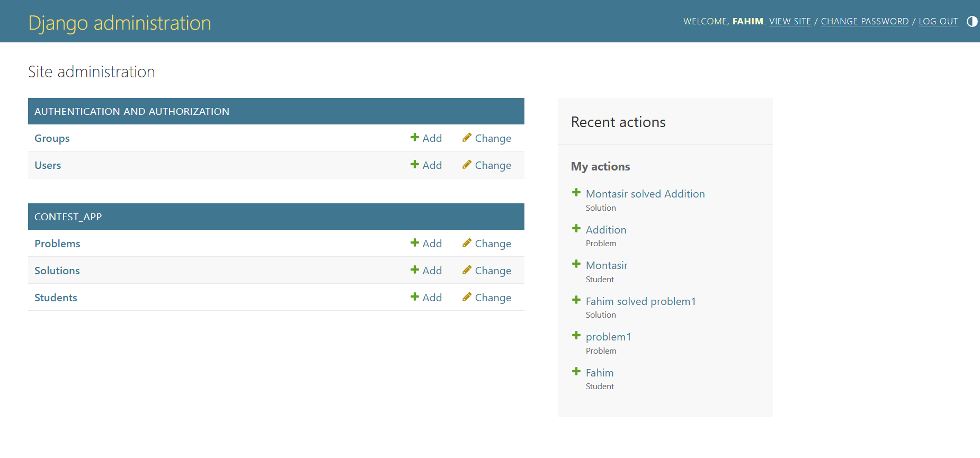Go to the Solutions model page

57,271
